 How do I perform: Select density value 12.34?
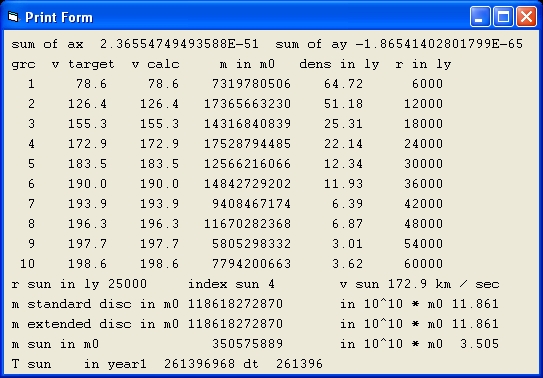point(344,164)
